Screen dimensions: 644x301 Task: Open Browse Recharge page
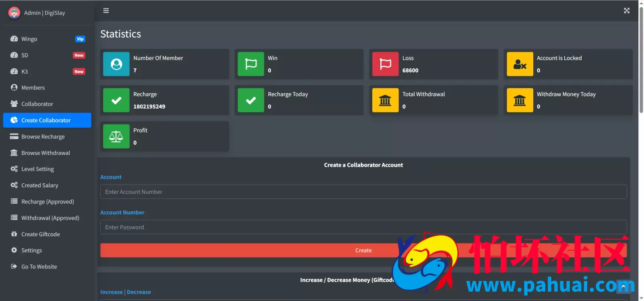(47, 137)
